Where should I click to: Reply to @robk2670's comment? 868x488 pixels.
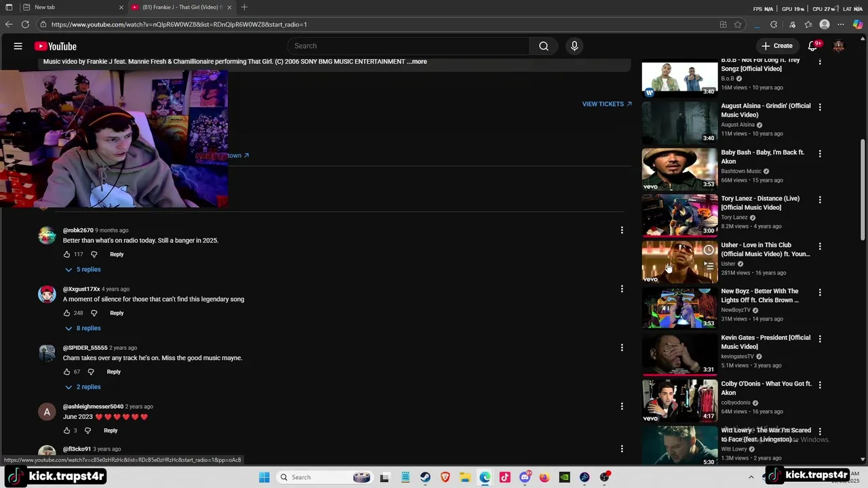117,254
